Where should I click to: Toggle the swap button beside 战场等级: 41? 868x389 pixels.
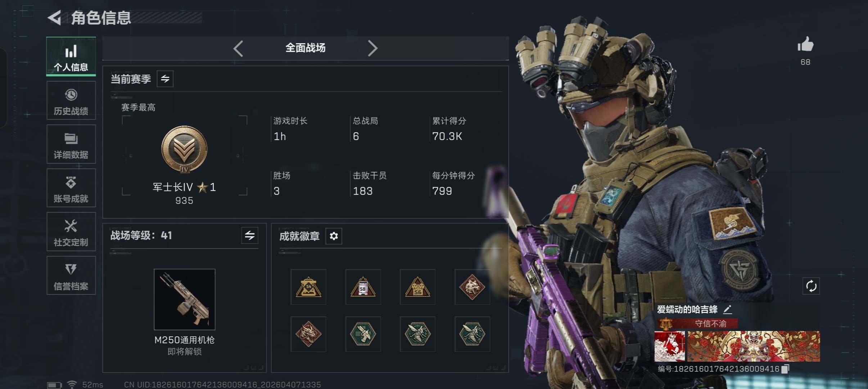tap(250, 236)
